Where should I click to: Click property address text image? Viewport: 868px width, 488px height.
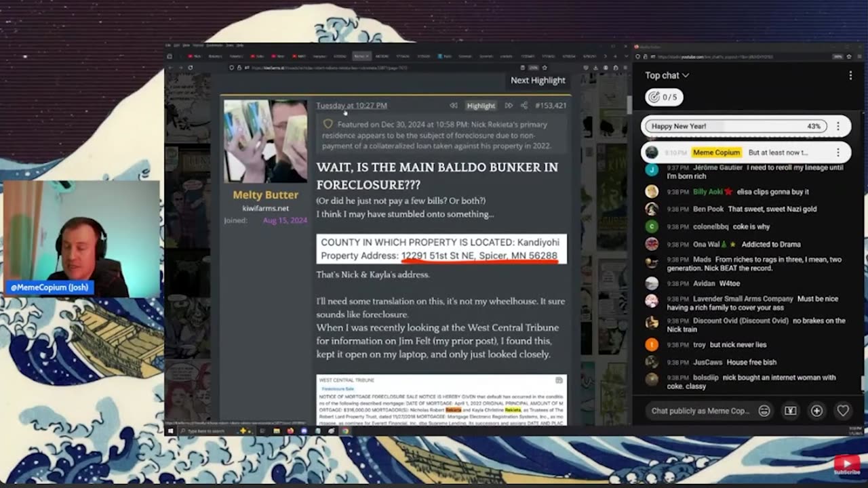point(441,249)
